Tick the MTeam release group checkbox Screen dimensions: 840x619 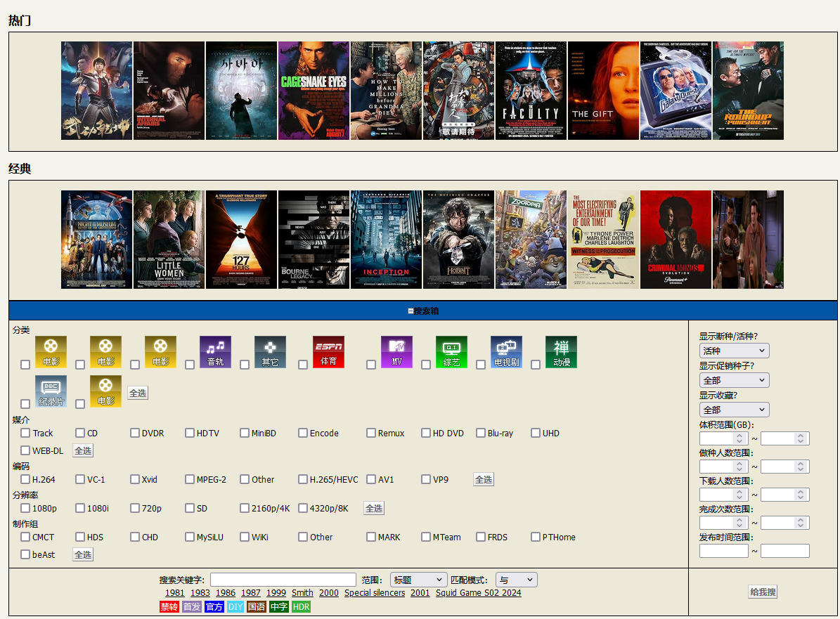coord(426,537)
